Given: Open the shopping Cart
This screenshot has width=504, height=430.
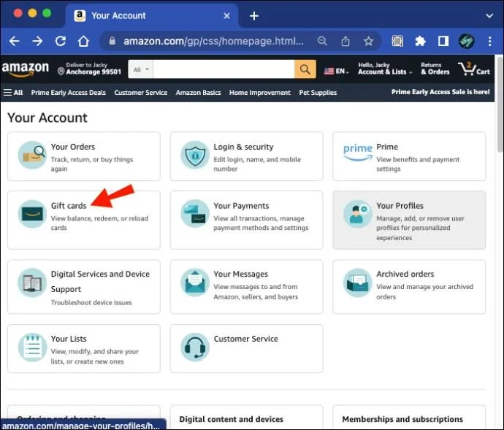Looking at the screenshot, I should coord(474,69).
